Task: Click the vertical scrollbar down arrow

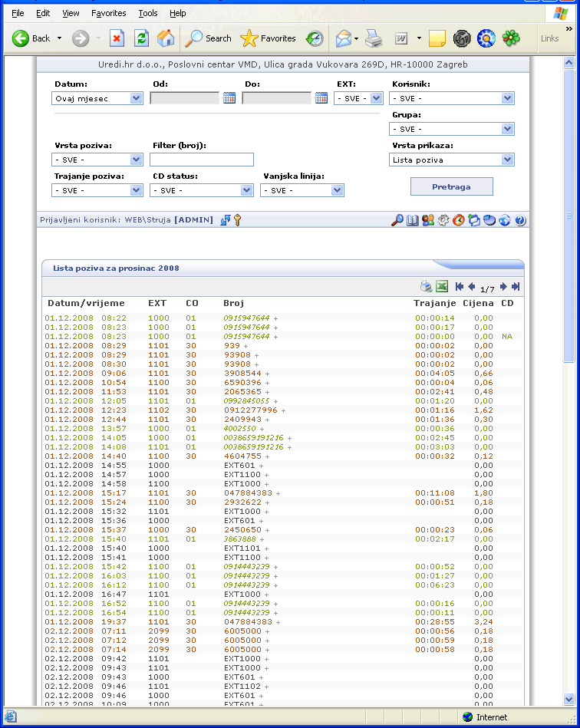Action: pos(568,699)
